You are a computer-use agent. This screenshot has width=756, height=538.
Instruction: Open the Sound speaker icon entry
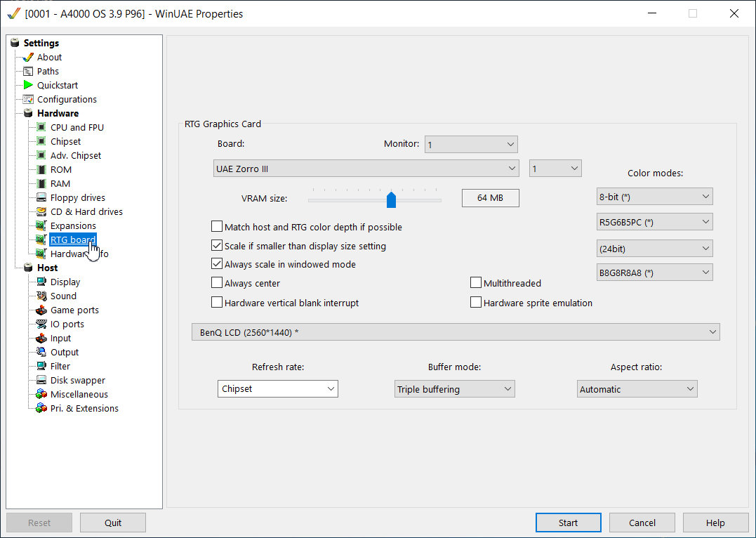click(x=41, y=296)
